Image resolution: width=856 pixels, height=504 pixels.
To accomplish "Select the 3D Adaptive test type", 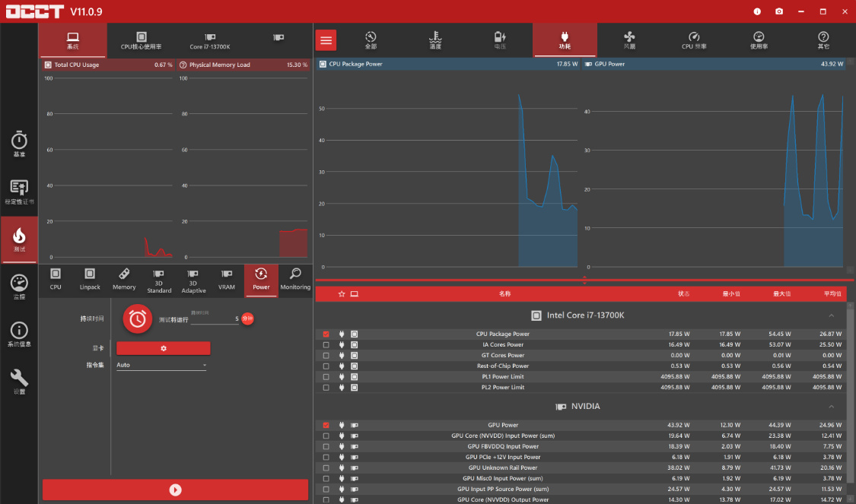I will pyautogui.click(x=193, y=281).
